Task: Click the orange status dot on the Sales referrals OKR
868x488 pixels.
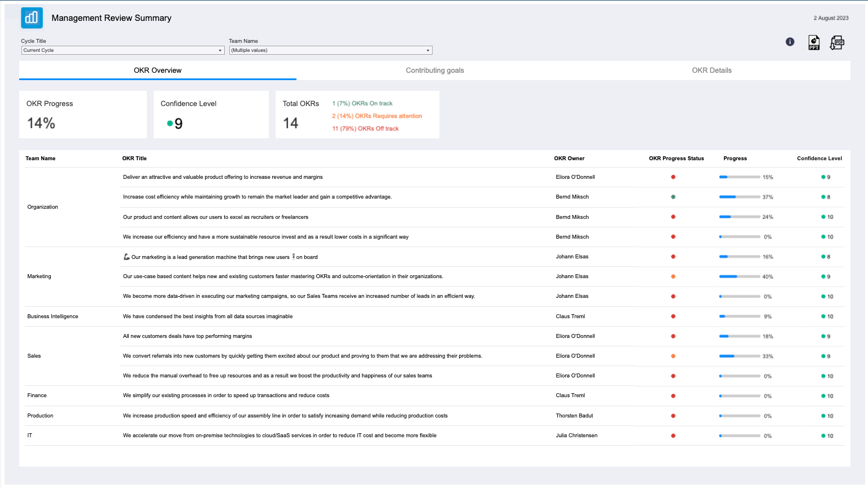Action: point(673,356)
